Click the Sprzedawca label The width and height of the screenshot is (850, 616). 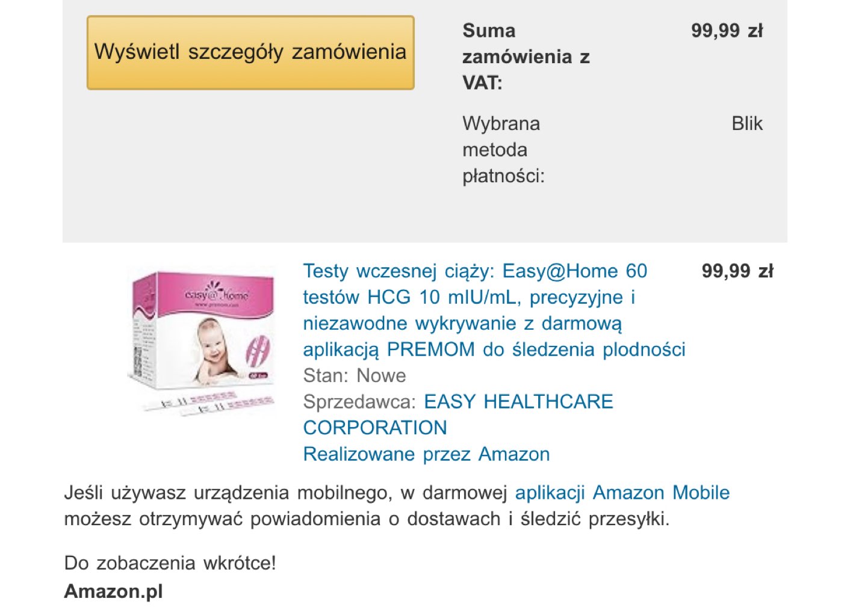point(359,402)
